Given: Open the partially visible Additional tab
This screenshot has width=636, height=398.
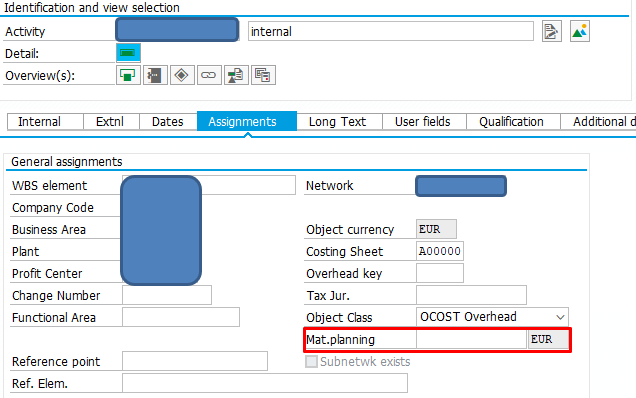Looking at the screenshot, I should click(598, 122).
